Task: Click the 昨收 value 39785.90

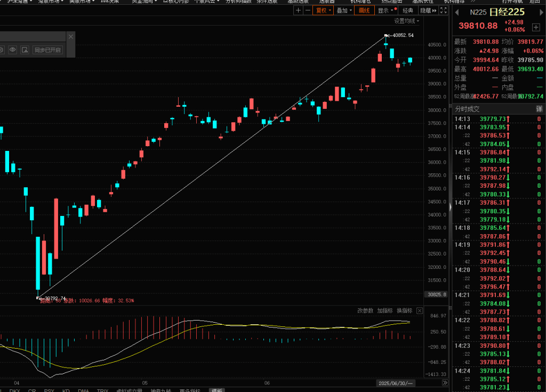Action: (x=530, y=60)
